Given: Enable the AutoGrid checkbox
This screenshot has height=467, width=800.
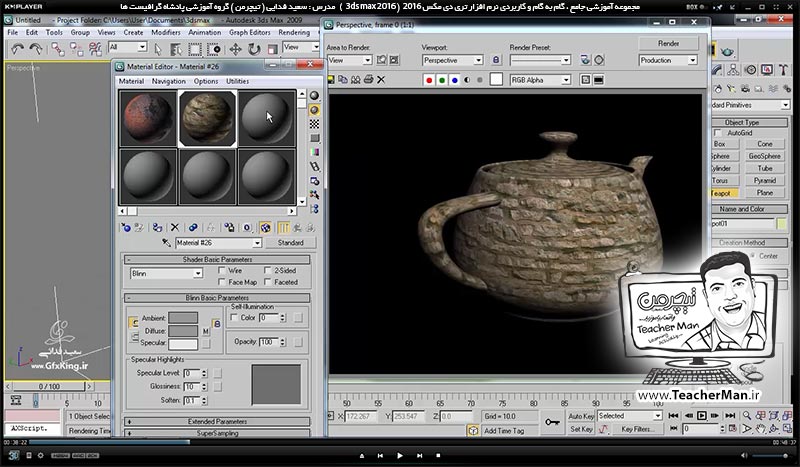Looking at the screenshot, I should (x=718, y=133).
